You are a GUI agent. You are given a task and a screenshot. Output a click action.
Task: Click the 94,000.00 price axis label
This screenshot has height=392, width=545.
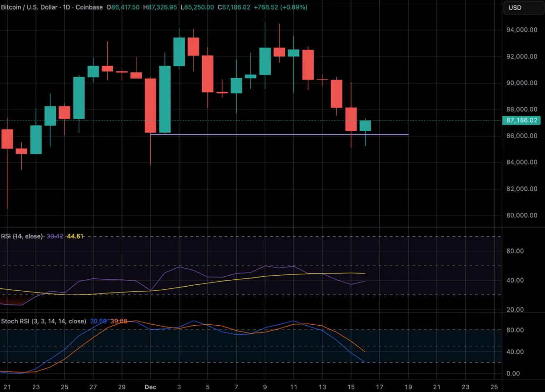click(521, 29)
